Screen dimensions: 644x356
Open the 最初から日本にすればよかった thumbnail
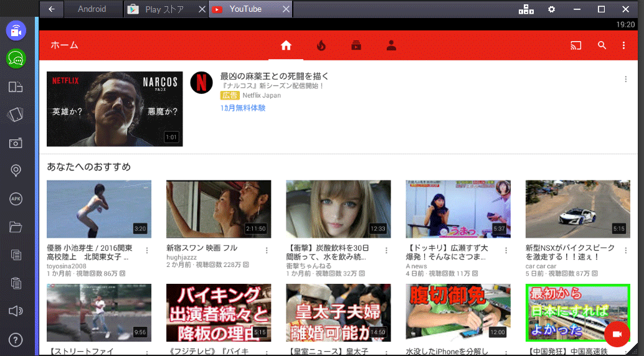coord(578,313)
